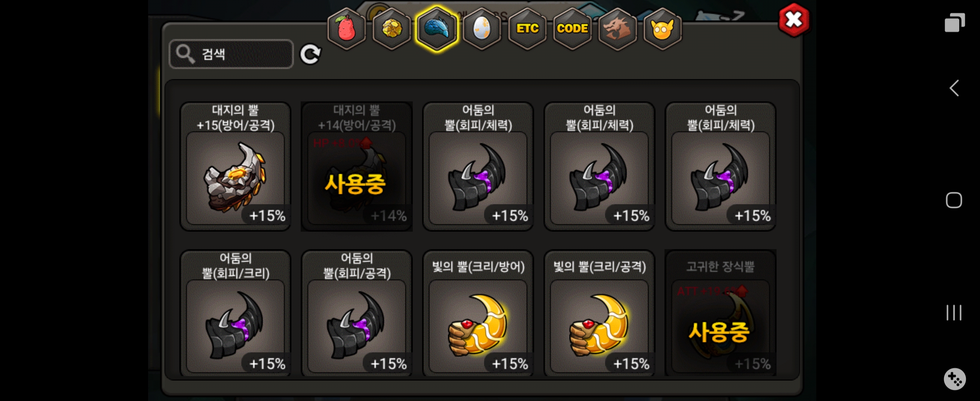Image resolution: width=980 pixels, height=401 pixels.
Task: Select 어둠의 뿔(회피/크리) horn item
Action: point(235,313)
